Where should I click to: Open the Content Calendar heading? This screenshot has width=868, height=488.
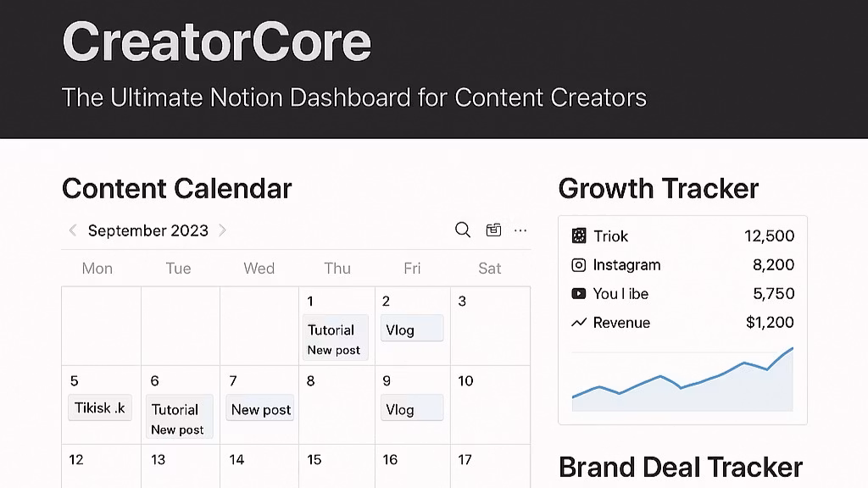coord(176,189)
